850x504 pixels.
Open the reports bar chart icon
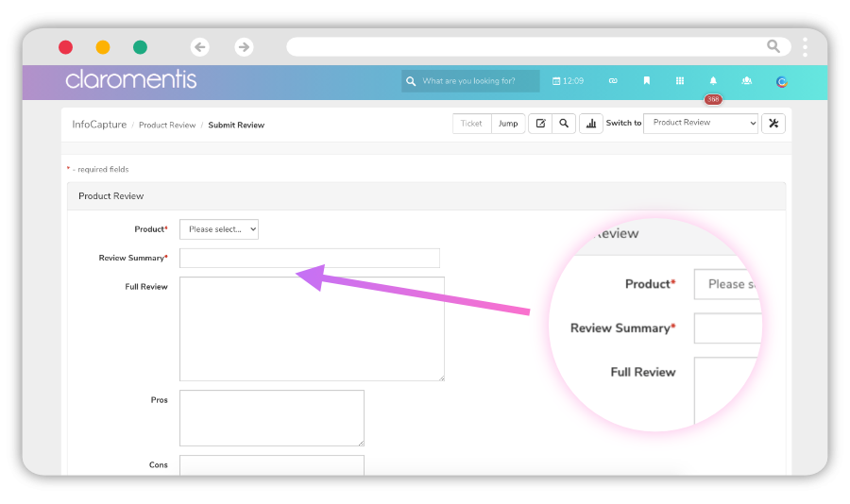(x=591, y=124)
